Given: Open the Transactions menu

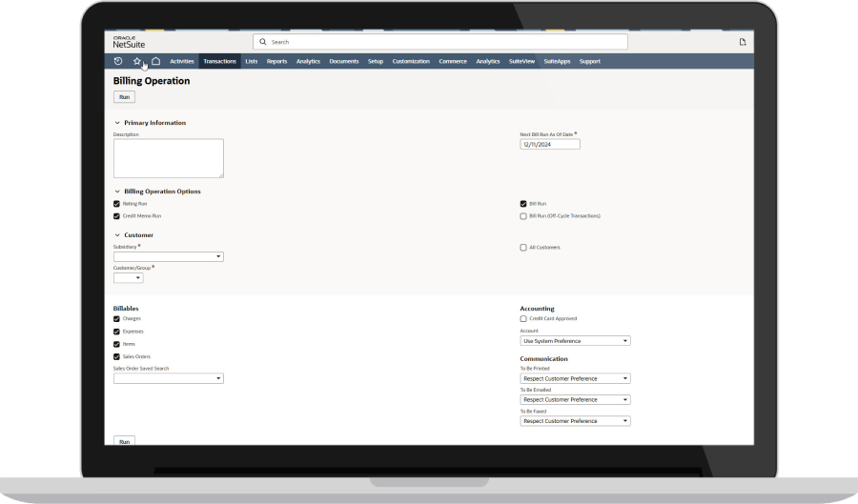Looking at the screenshot, I should click(219, 61).
